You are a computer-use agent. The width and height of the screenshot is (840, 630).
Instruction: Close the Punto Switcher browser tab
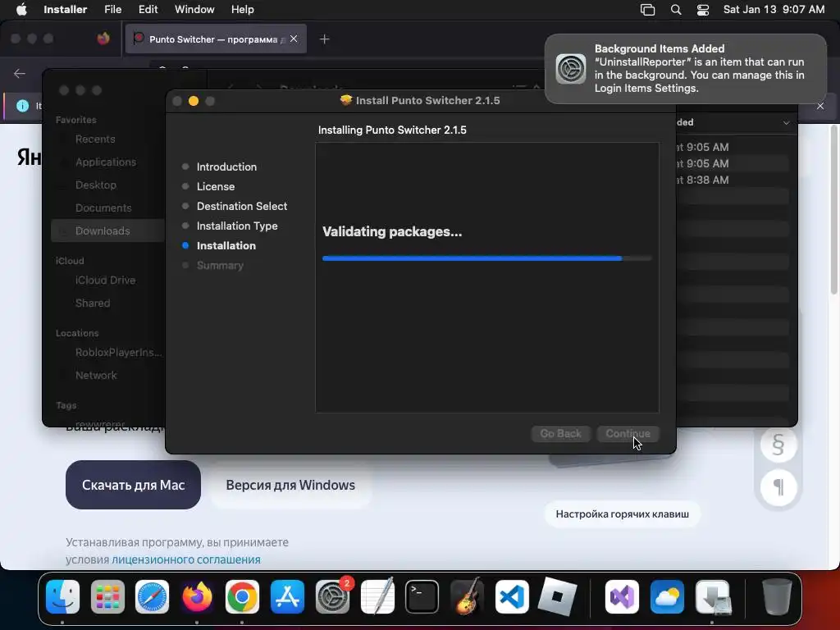coord(294,39)
